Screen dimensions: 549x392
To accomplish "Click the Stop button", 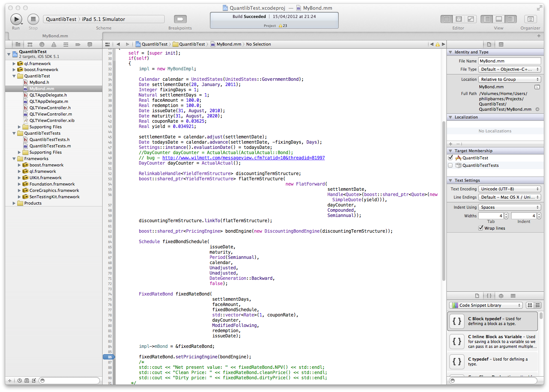I will pyautogui.click(x=33, y=19).
